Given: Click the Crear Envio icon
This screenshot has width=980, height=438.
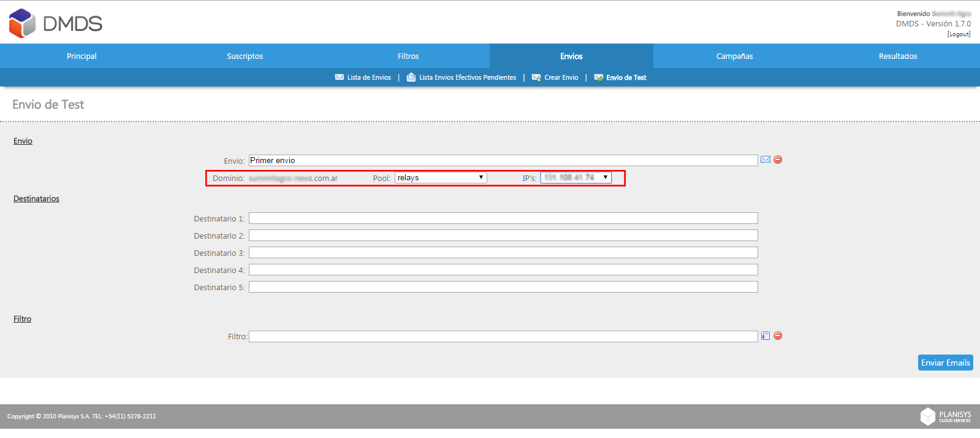Looking at the screenshot, I should [x=536, y=77].
